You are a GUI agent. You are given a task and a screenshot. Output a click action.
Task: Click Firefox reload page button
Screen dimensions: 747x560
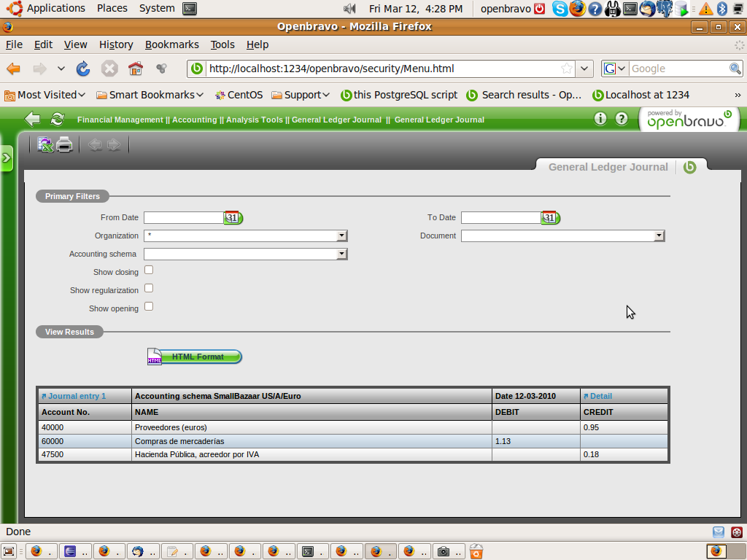pyautogui.click(x=83, y=69)
